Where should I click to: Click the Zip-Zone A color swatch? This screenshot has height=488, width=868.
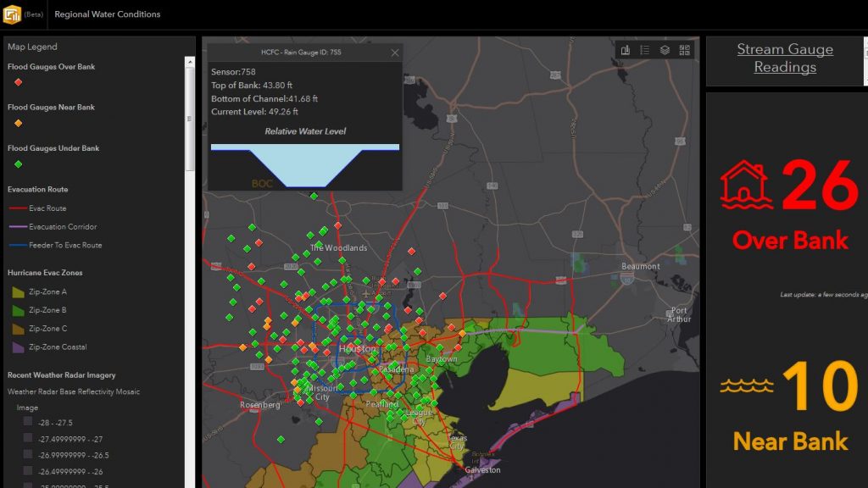click(x=18, y=291)
